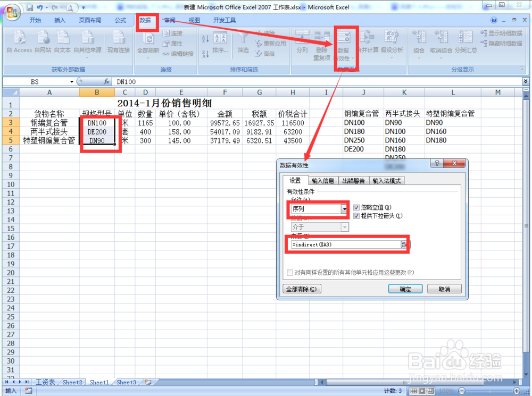Click the Undo icon in quick access toolbar
The width and height of the screenshot is (532, 396).
pyautogui.click(x=40, y=7)
